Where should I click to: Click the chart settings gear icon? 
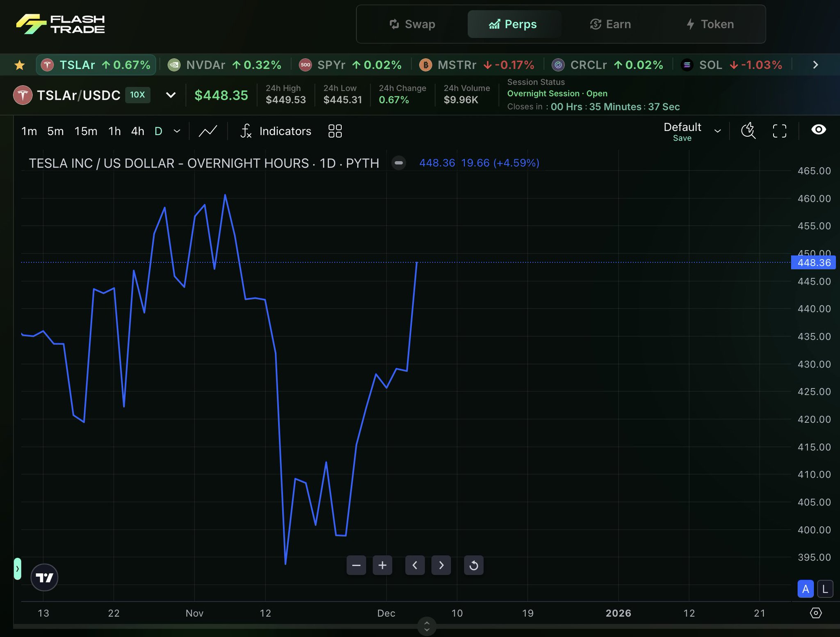click(x=815, y=613)
